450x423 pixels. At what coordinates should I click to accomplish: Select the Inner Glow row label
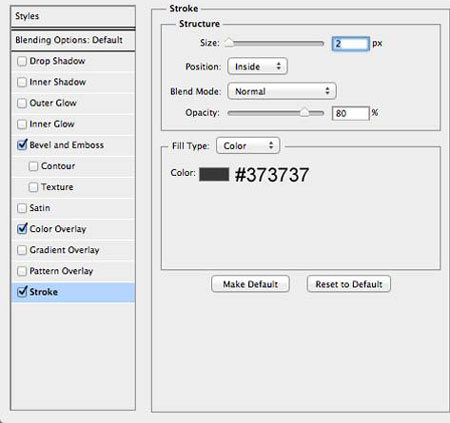click(x=52, y=124)
